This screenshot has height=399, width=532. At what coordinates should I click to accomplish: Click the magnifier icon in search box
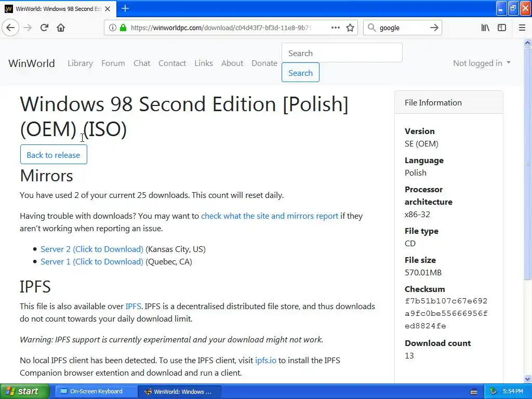[372, 28]
